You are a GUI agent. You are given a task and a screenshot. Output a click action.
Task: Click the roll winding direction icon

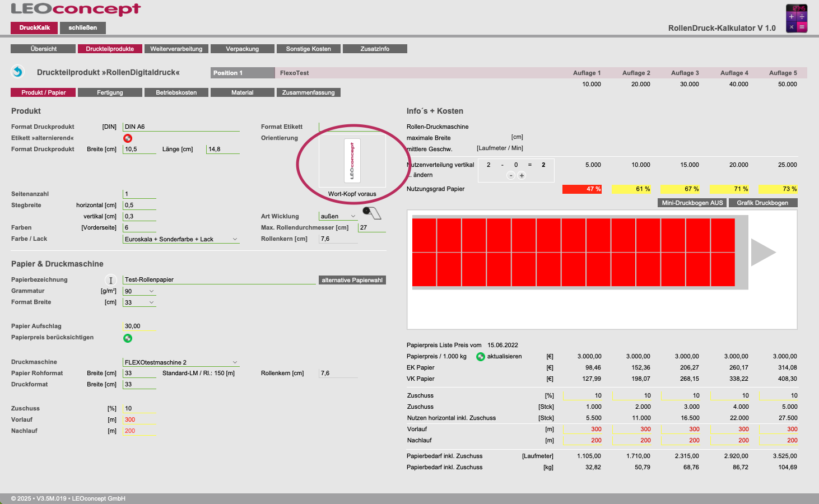(371, 213)
